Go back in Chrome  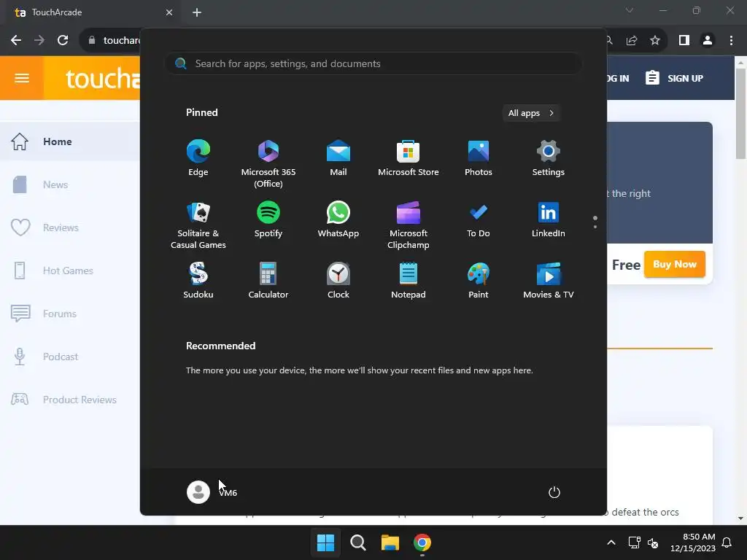[x=16, y=40]
